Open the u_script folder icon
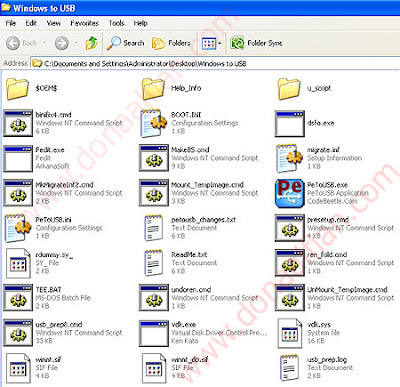The width and height of the screenshot is (400, 387). (289, 89)
